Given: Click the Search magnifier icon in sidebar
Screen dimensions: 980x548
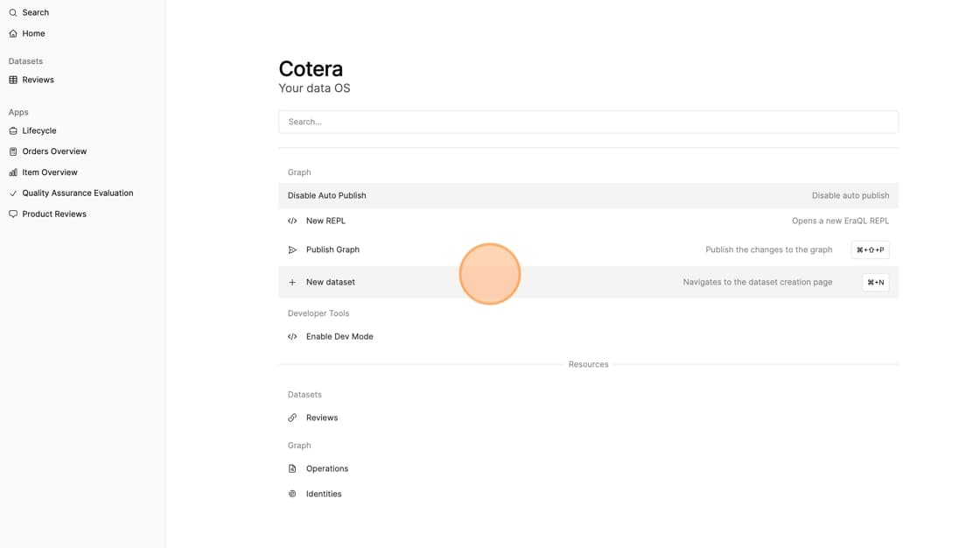Looking at the screenshot, I should (13, 13).
